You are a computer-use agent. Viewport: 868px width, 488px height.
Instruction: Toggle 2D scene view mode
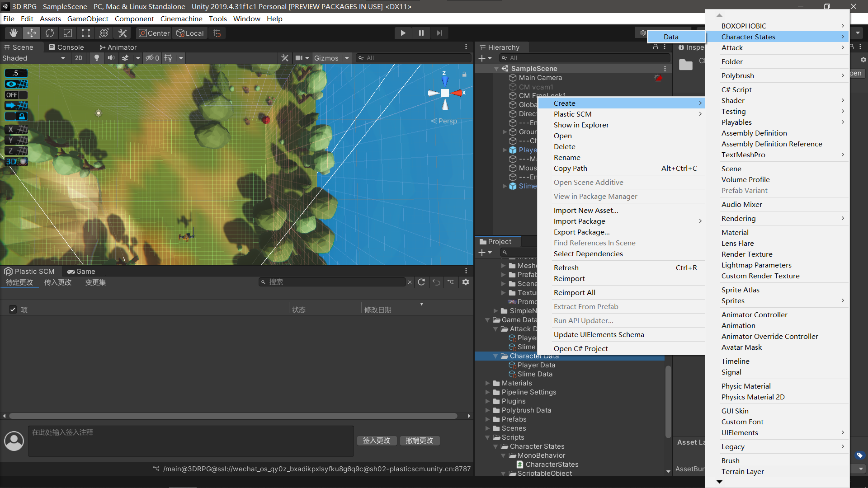(79, 58)
